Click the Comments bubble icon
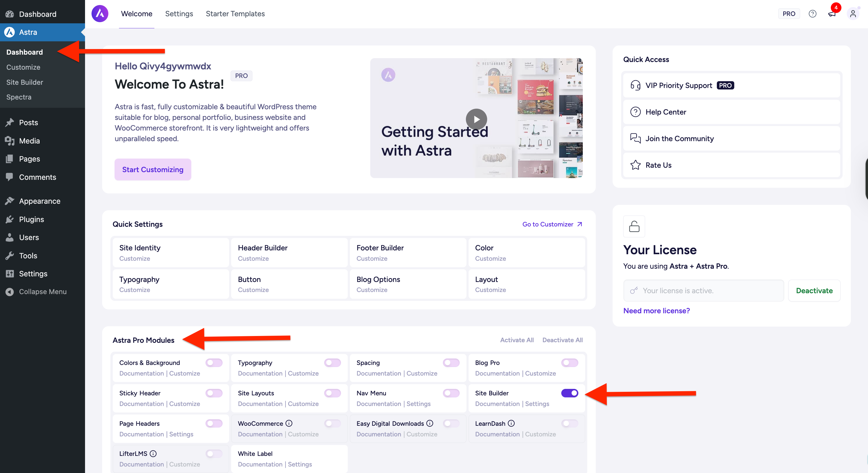Image resolution: width=868 pixels, height=473 pixels. tap(9, 177)
